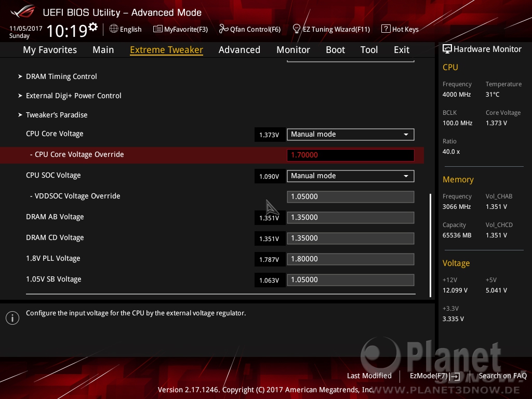This screenshot has width=532, height=399.
Task: Edit 1.8V PLL Voltage field
Action: coord(351,259)
